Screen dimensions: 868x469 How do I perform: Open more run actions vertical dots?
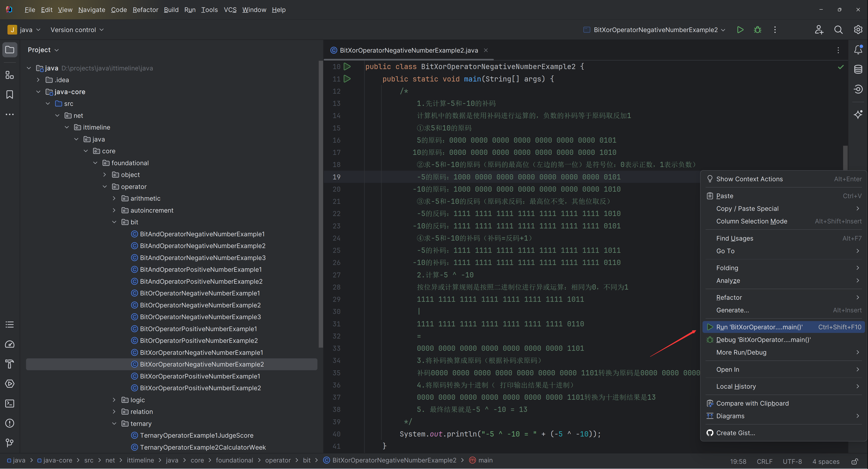coord(775,30)
